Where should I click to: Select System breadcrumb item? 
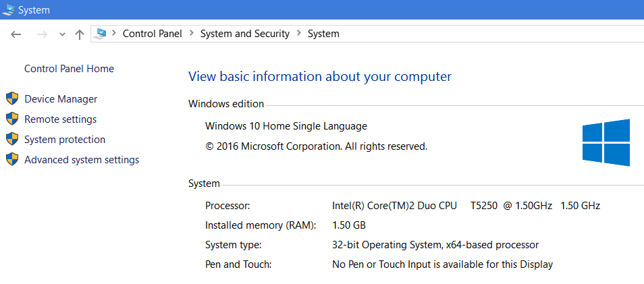coord(323,34)
